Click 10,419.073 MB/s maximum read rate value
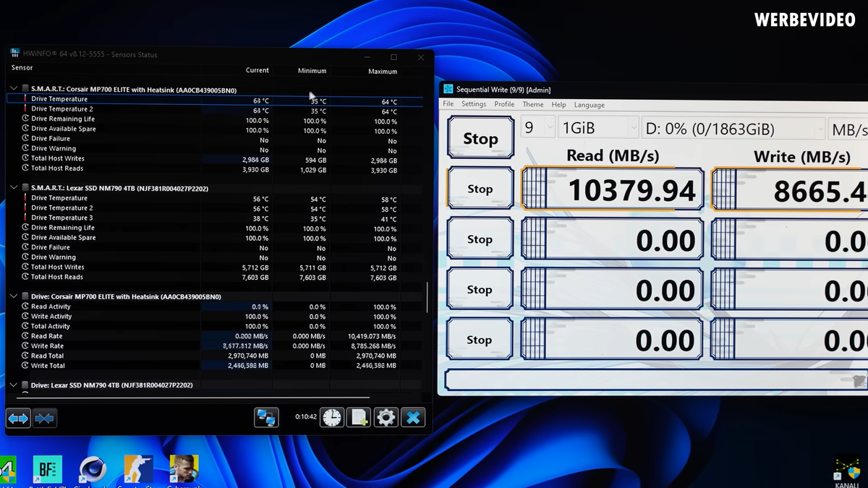This screenshot has height=488, width=868. (372, 336)
